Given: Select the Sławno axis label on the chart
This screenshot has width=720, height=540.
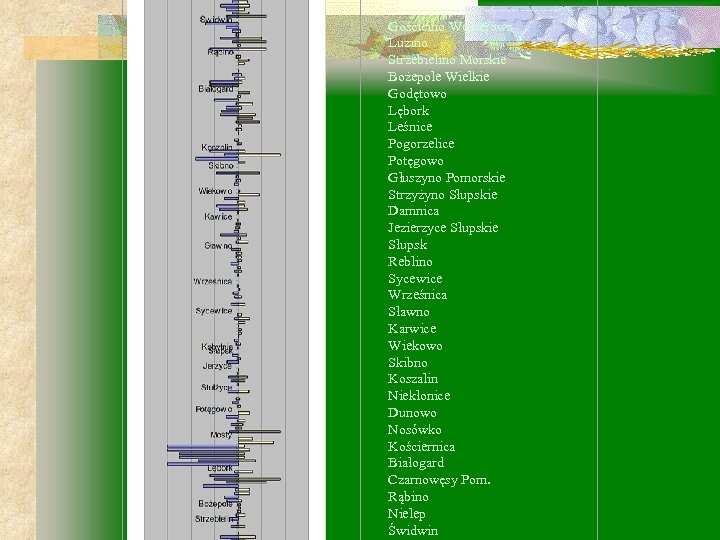Looking at the screenshot, I should pos(218,246).
